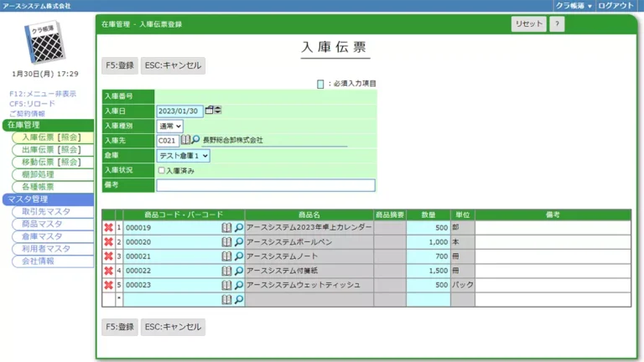Delete row 1 with red X icon
Viewport: 644px width, 362px height.
coord(108,227)
